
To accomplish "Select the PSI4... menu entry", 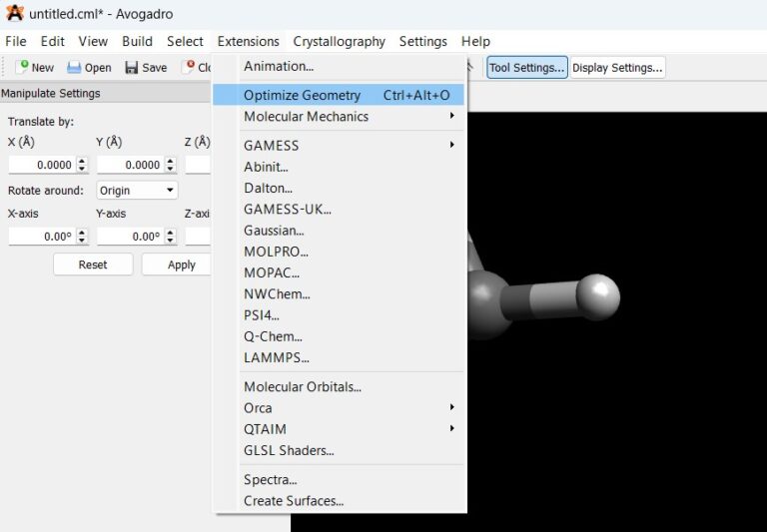I will 339,315.
